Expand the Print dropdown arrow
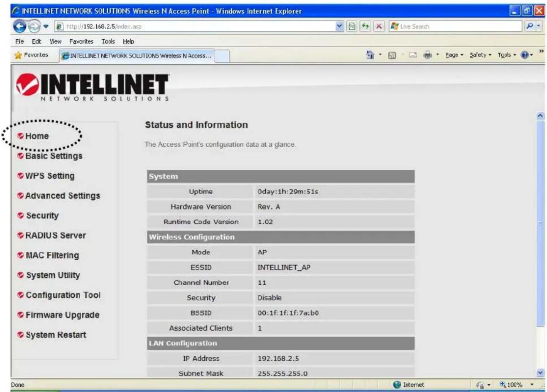547x392 pixels. point(438,55)
